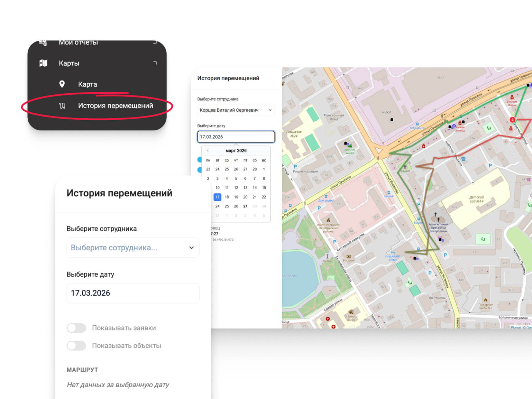Choose day 14 in the calendar

click(255, 187)
